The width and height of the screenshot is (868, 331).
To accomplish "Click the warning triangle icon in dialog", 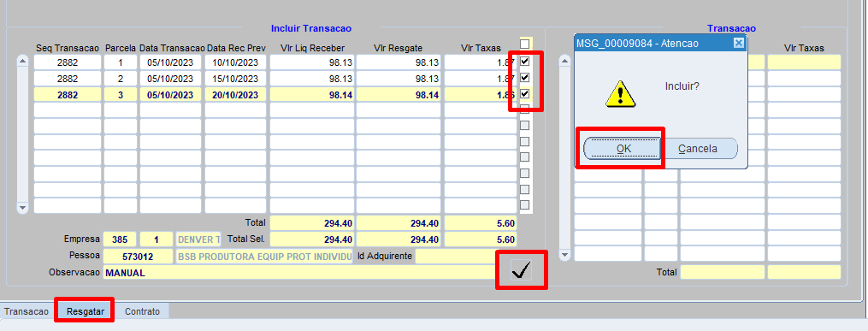I will click(621, 93).
